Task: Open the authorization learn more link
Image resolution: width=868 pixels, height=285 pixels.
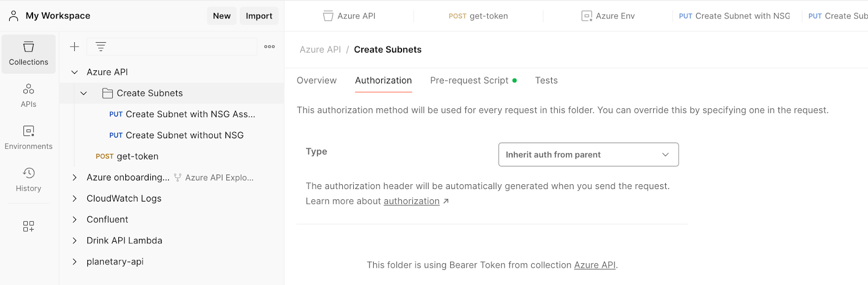Action: coord(412,201)
